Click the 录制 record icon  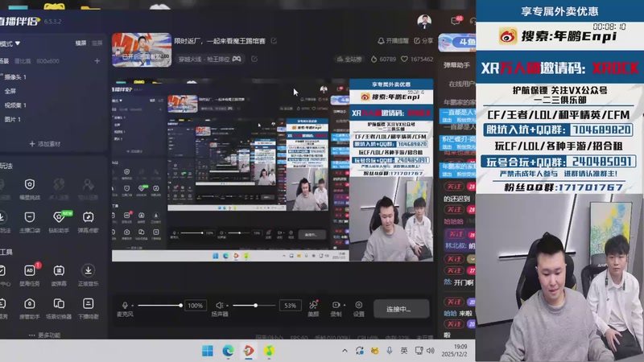pyautogui.click(x=336, y=305)
